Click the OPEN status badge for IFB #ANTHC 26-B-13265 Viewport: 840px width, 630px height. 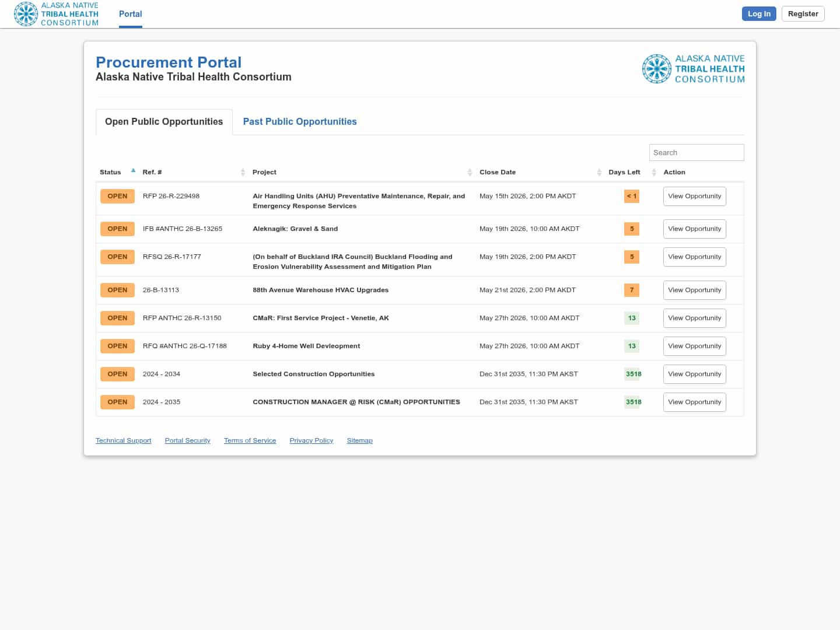tap(117, 229)
